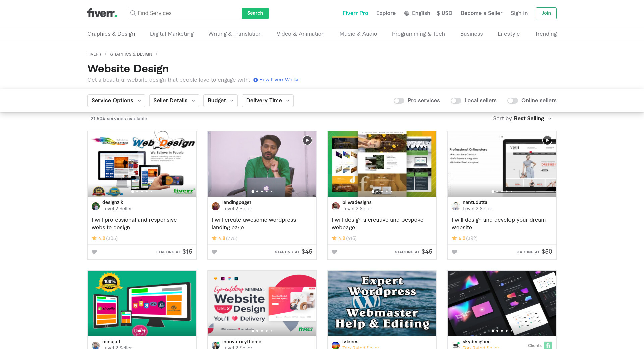Favorite landingpage1's gig with the heart icon

click(214, 252)
